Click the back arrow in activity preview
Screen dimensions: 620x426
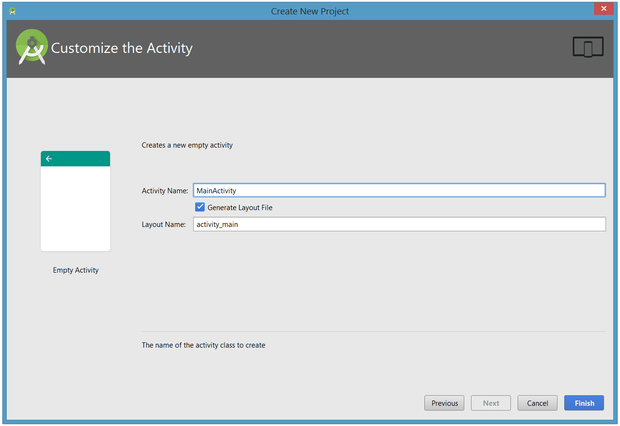click(49, 159)
